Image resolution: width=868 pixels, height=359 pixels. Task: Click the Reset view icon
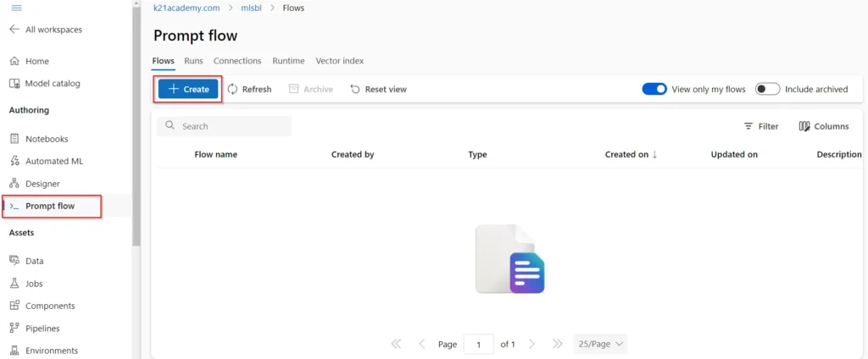(355, 89)
